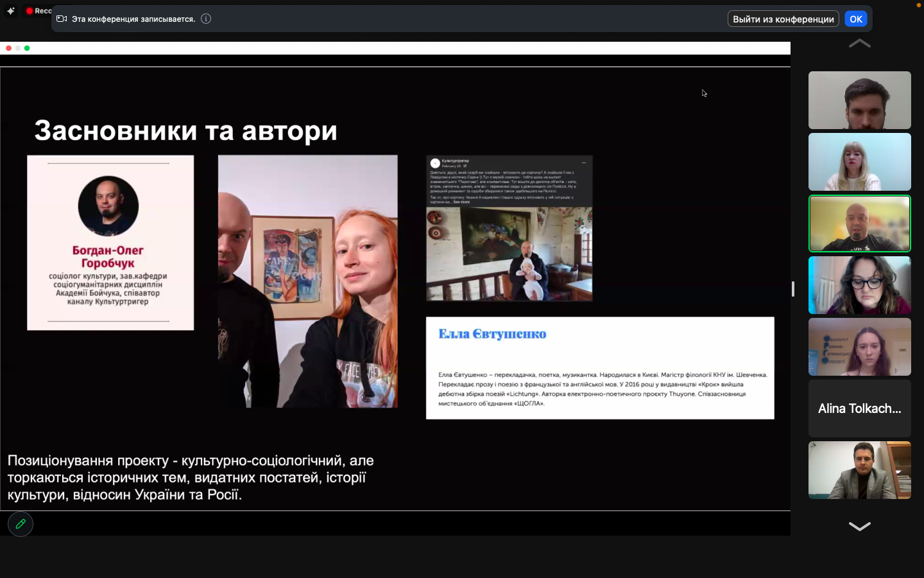Image resolution: width=924 pixels, height=578 pixels.
Task: Click the participant panel resize handle
Action: tap(793, 289)
